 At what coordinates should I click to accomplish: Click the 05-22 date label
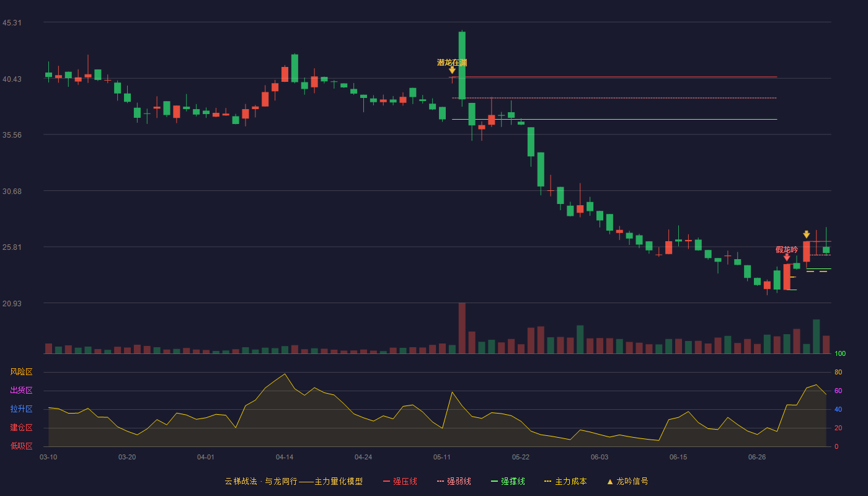pyautogui.click(x=521, y=457)
